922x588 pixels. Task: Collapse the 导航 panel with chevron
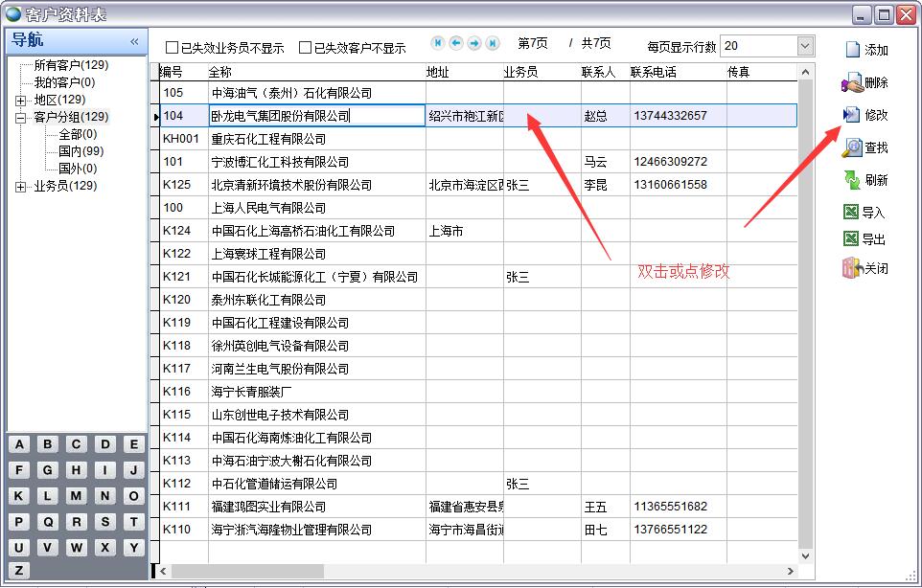(x=134, y=41)
